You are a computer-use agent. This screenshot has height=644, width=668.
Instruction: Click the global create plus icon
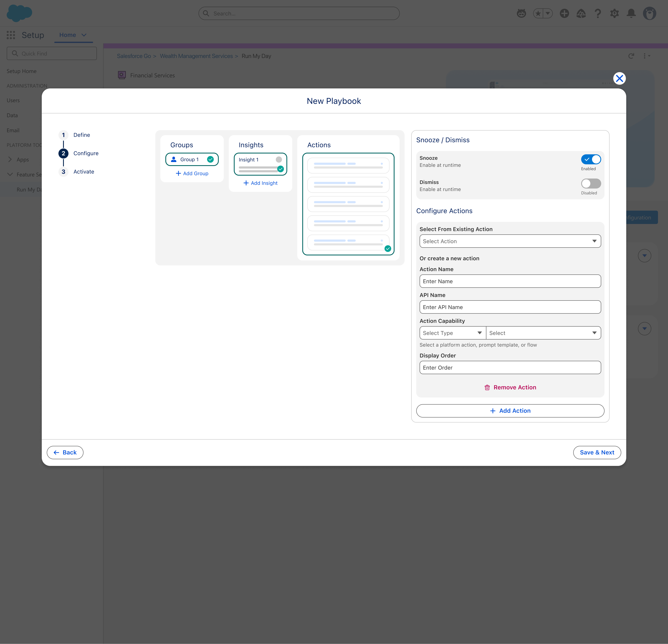(x=564, y=13)
